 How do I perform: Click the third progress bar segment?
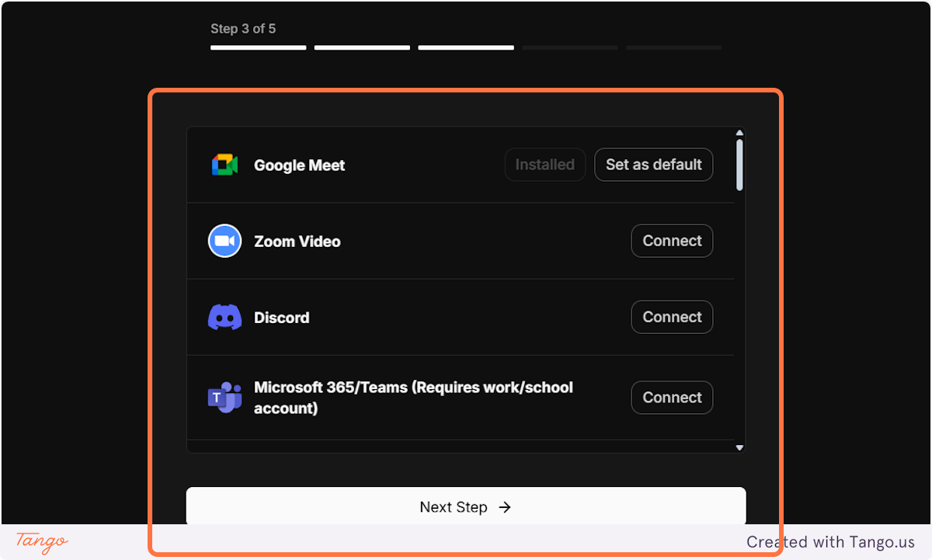[x=465, y=47]
